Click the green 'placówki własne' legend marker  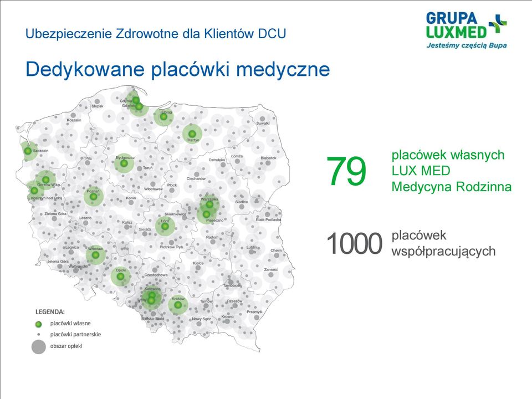coord(39,324)
